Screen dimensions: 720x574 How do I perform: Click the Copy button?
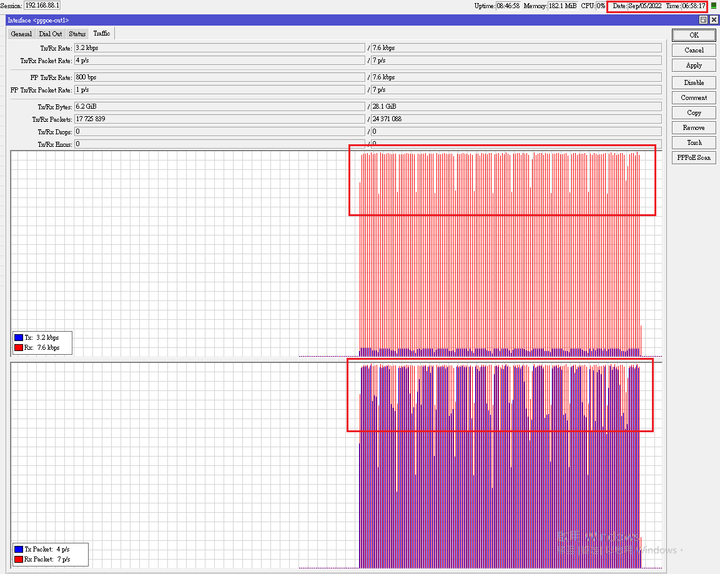694,113
